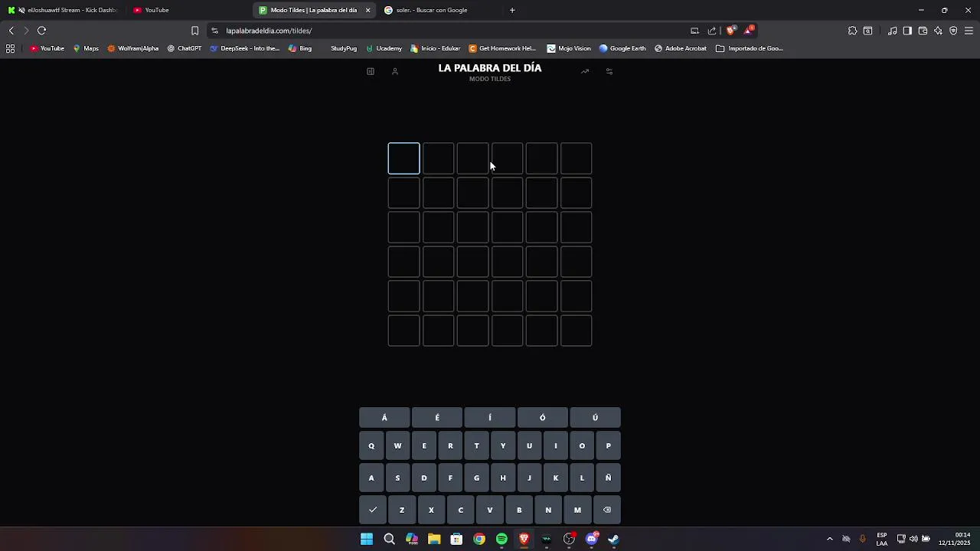Viewport: 980px width, 551px height.
Task: Open File Explorer from the taskbar
Action: tap(434, 539)
